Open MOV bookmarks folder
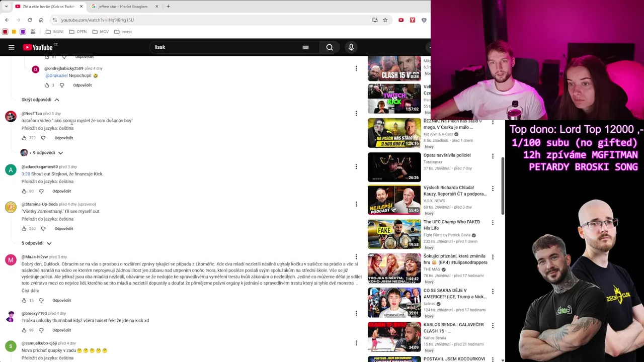Viewport: 644px width, 362px height. tap(101, 32)
